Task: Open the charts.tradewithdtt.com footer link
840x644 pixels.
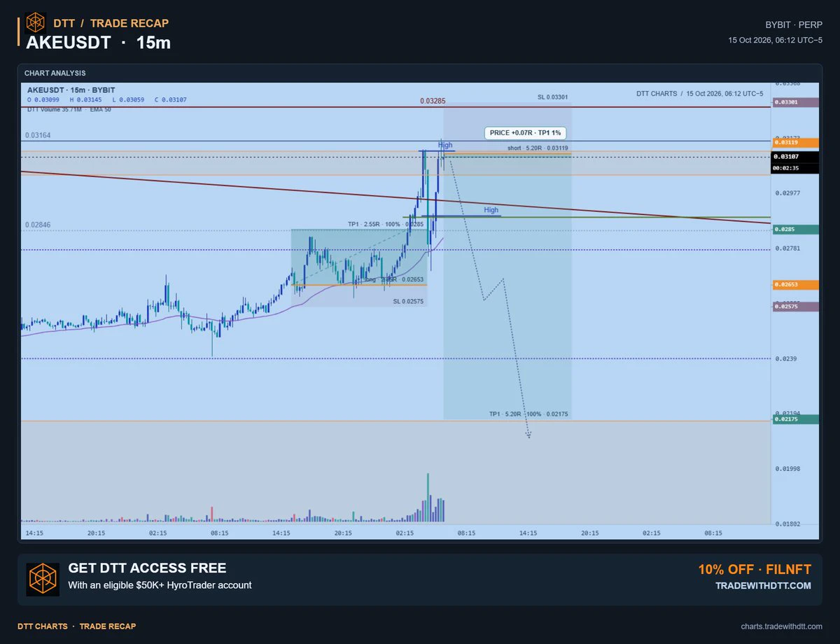Action: [782, 626]
